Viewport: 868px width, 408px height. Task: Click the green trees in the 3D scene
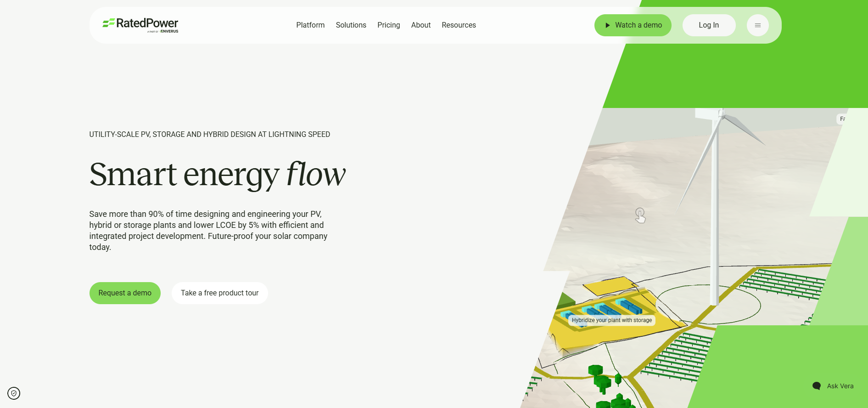[608, 386]
